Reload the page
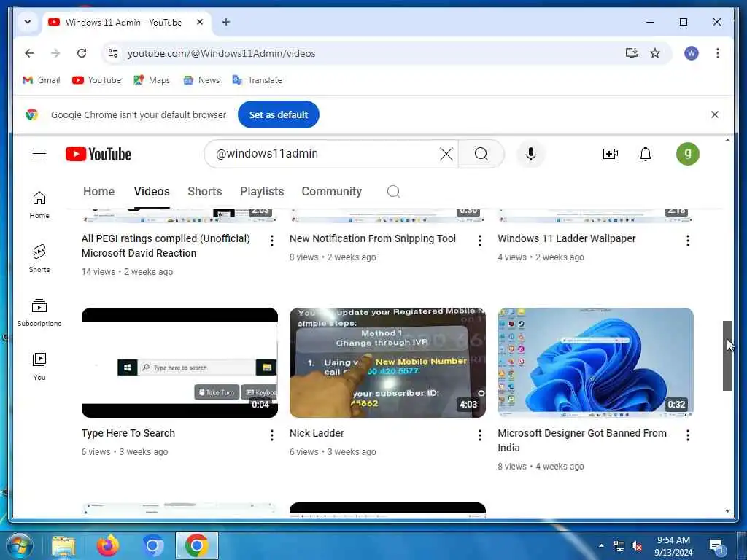747x560 pixels. click(82, 53)
